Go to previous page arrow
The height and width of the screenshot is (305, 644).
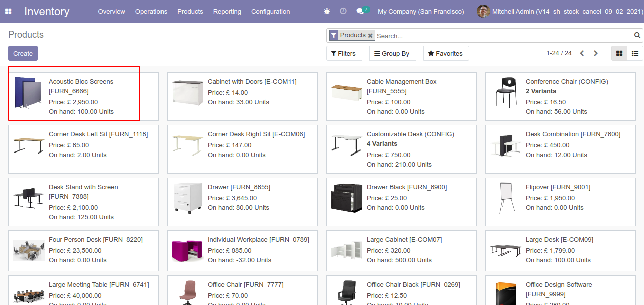click(582, 53)
